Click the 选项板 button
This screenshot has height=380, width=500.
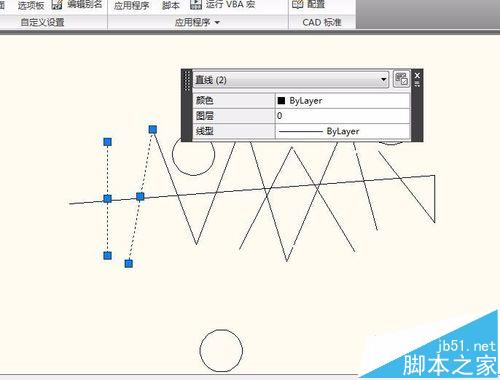pyautogui.click(x=31, y=5)
